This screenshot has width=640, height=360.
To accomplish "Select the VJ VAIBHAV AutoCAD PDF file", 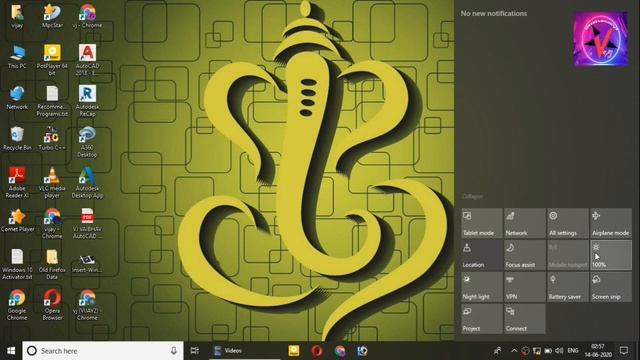I will [87, 223].
